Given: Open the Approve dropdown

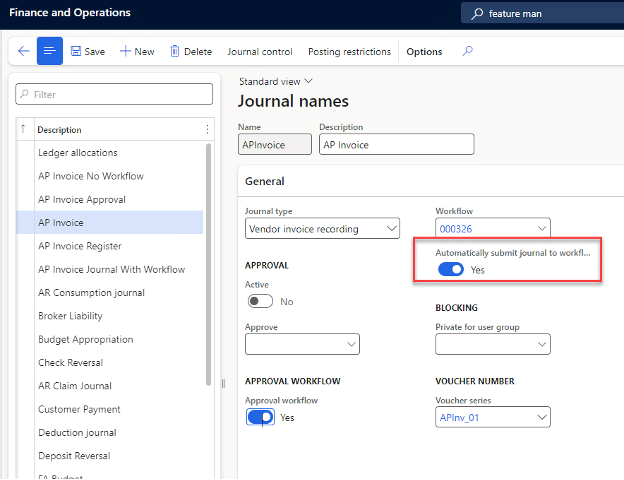Looking at the screenshot, I should [x=302, y=344].
